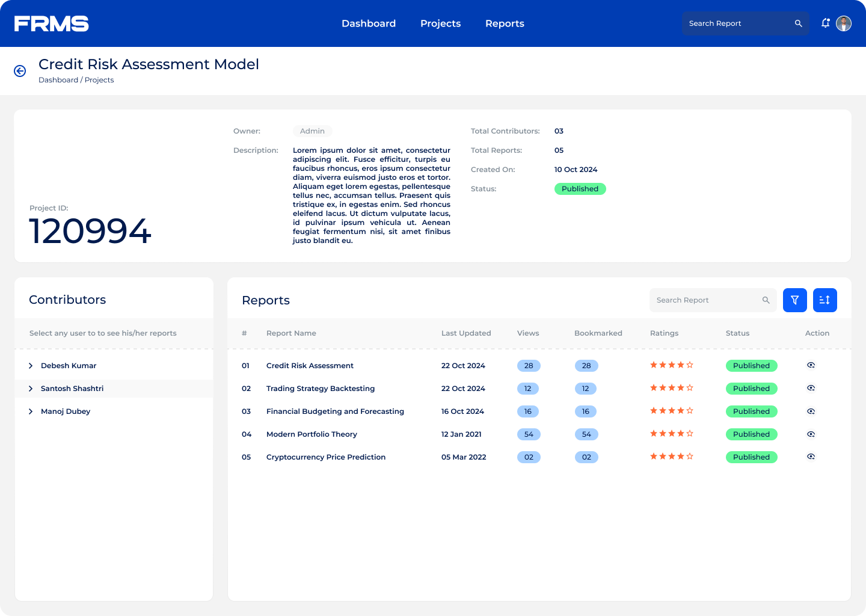The width and height of the screenshot is (866, 616).
Task: Click the Projects breadcrumb link
Action: tap(99, 80)
